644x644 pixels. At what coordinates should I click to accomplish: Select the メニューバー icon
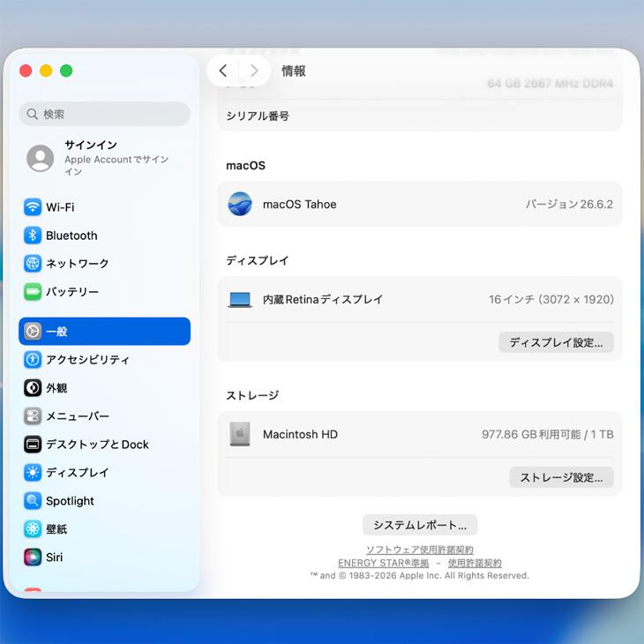[33, 416]
